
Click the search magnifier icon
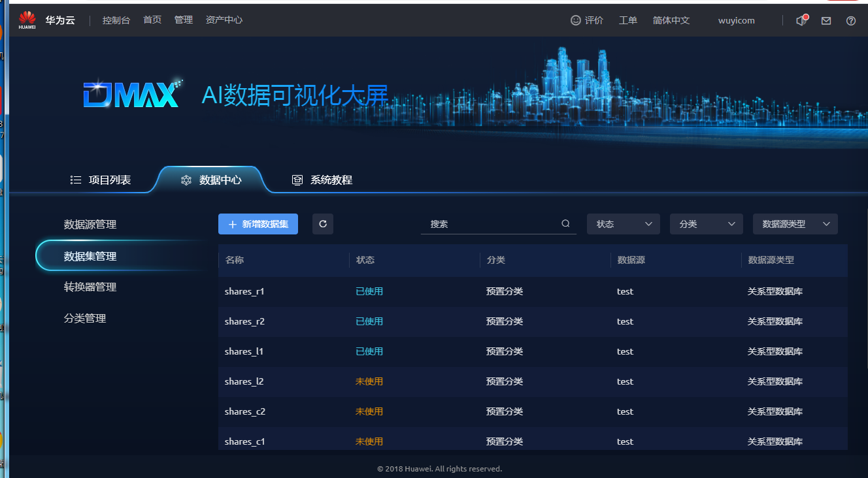click(565, 224)
